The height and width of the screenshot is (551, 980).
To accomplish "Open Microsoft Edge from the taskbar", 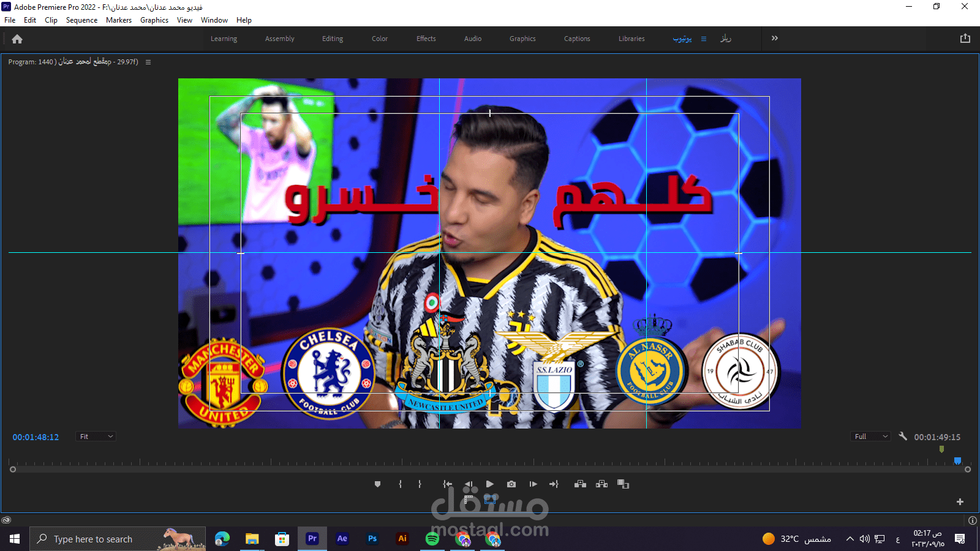I will (222, 539).
